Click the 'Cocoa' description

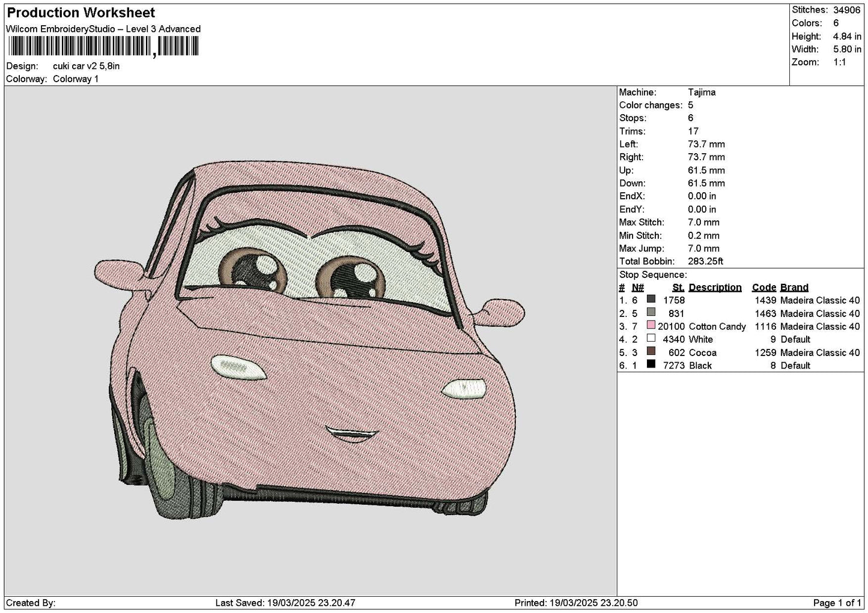(702, 352)
